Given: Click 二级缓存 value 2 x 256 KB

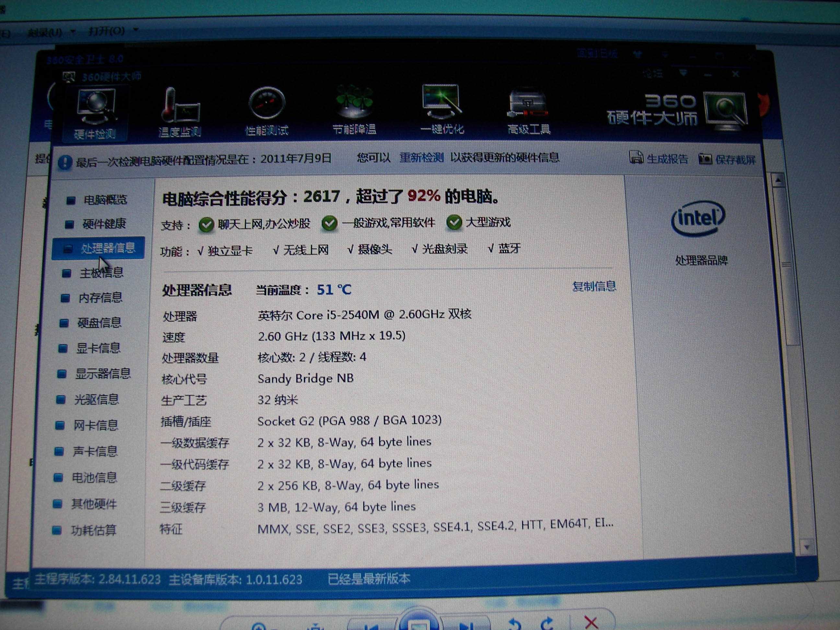Looking at the screenshot, I should pyautogui.click(x=348, y=485).
